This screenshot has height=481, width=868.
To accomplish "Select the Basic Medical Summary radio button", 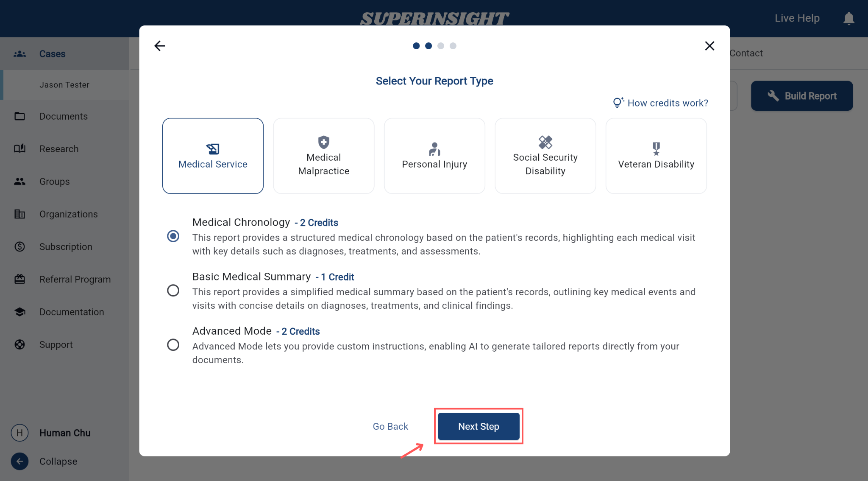I will click(x=173, y=291).
